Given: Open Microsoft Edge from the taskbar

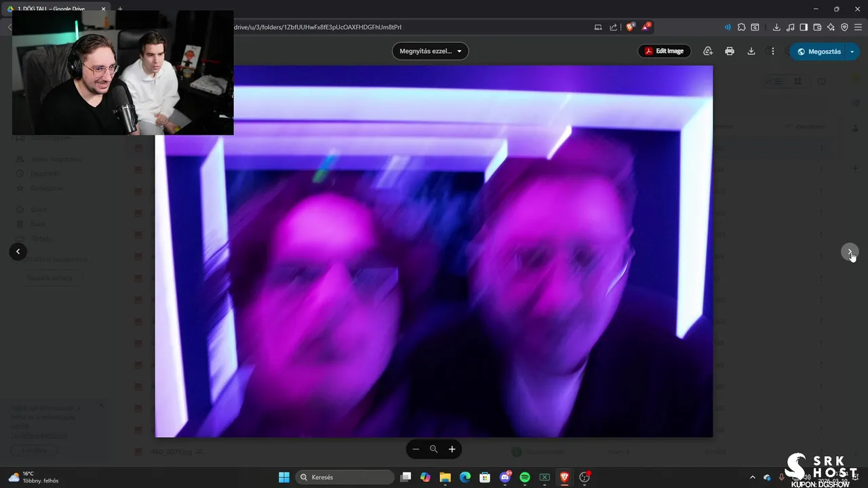Looking at the screenshot, I should 465,477.
